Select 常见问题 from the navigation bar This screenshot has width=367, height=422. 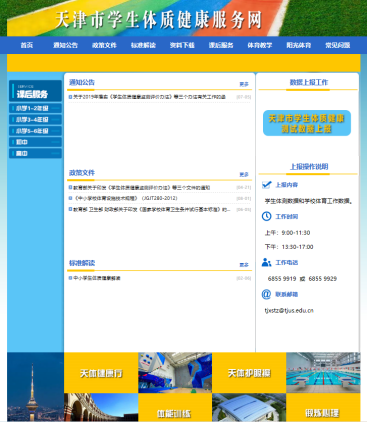(x=338, y=45)
